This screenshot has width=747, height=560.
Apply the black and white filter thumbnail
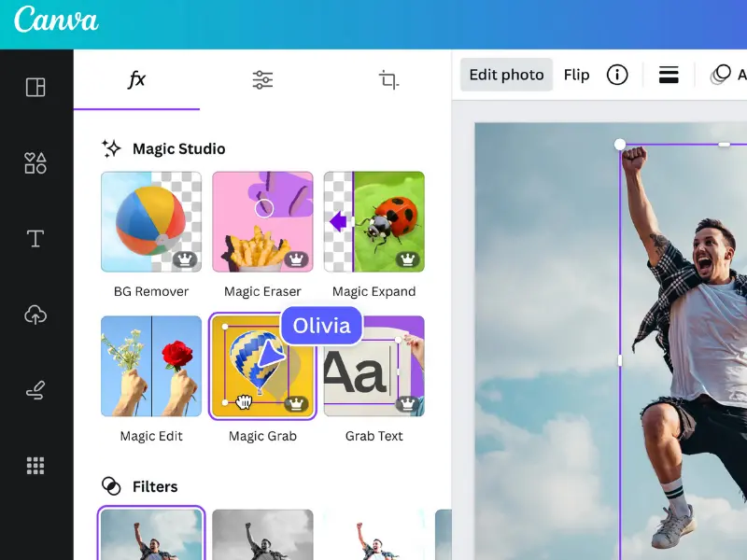[x=262, y=534]
